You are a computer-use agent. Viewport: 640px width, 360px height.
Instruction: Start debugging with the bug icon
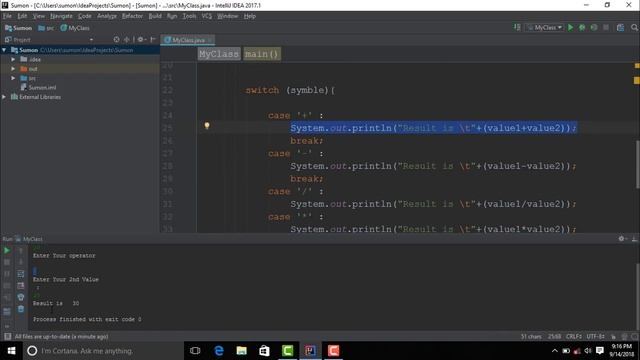(582, 27)
